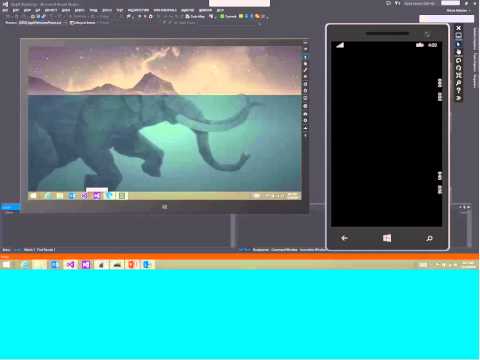Click Start button inside the simulator's taskbar
Screen dimensions: 480x360
(33, 196)
